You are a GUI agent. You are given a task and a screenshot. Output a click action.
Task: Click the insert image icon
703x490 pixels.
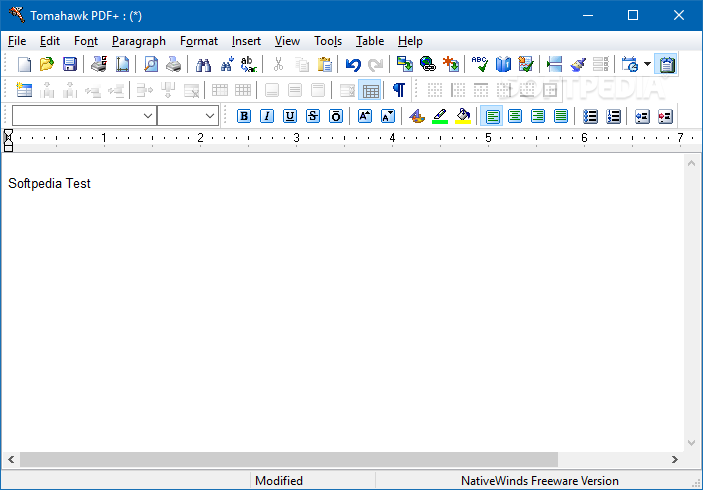click(x=405, y=65)
